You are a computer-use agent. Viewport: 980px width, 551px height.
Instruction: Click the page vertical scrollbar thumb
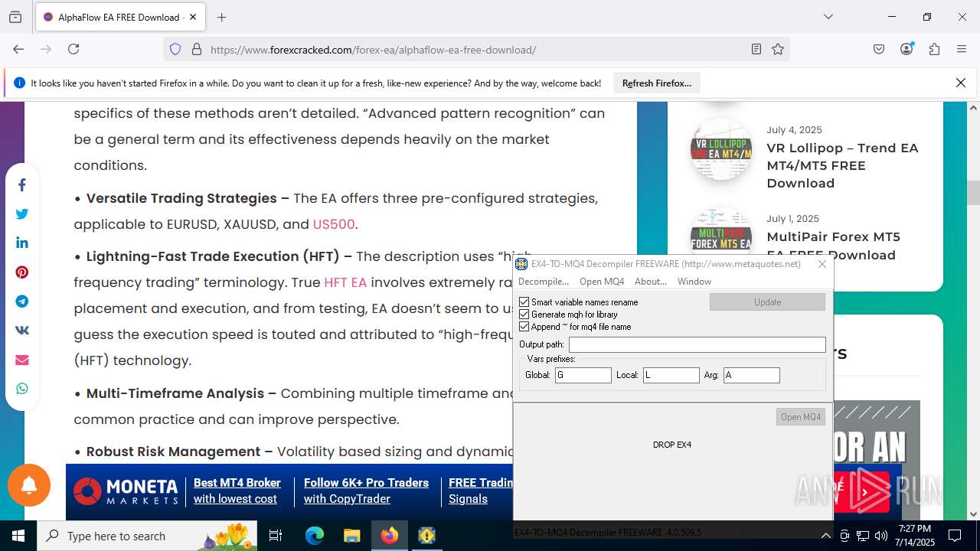(x=973, y=192)
